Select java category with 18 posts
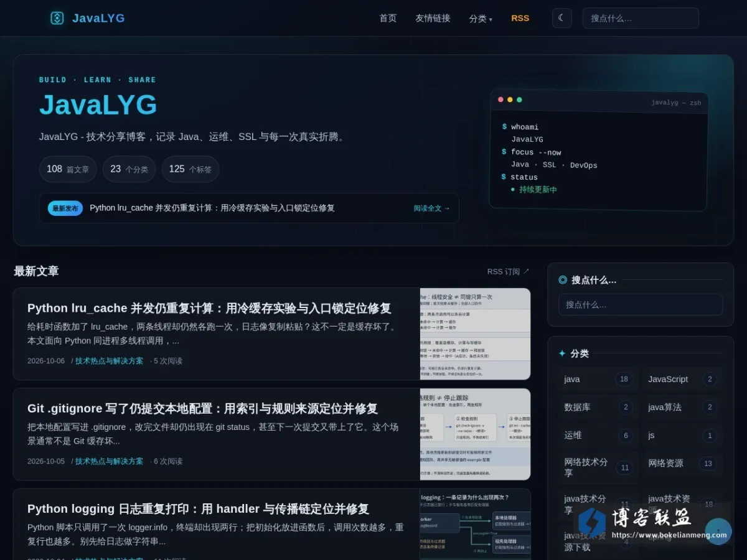 click(x=598, y=379)
